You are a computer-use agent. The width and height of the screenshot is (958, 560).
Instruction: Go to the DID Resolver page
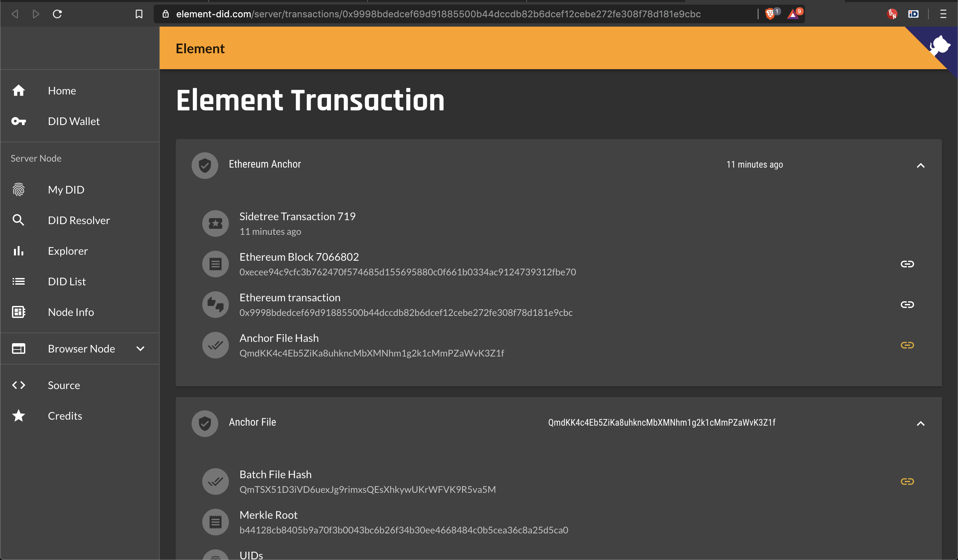(x=79, y=220)
